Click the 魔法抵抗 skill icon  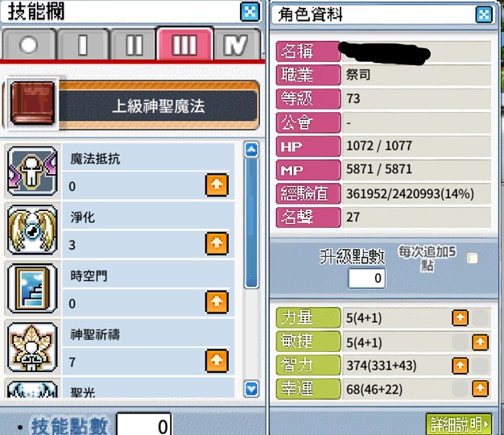pos(32,171)
